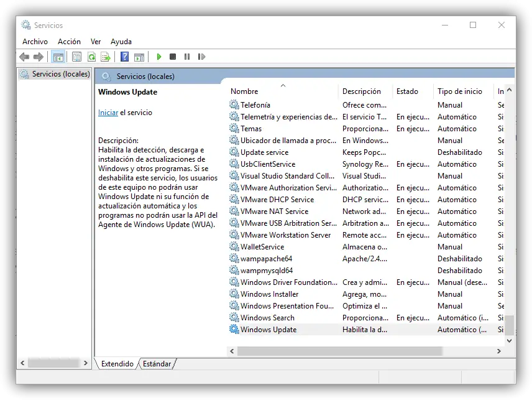Open the Archivo menu
Viewport: 532px width, 400px height.
pos(35,42)
